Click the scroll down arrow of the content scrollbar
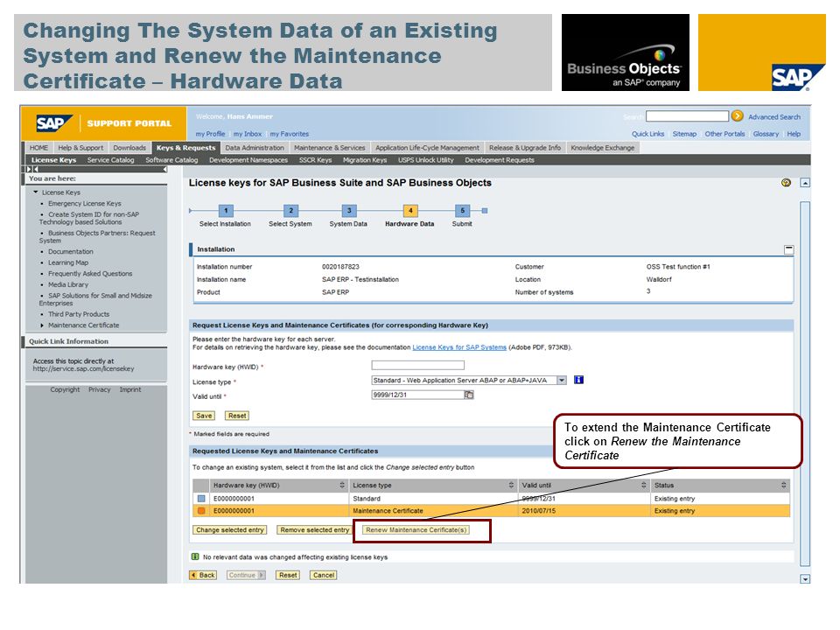 [805, 579]
